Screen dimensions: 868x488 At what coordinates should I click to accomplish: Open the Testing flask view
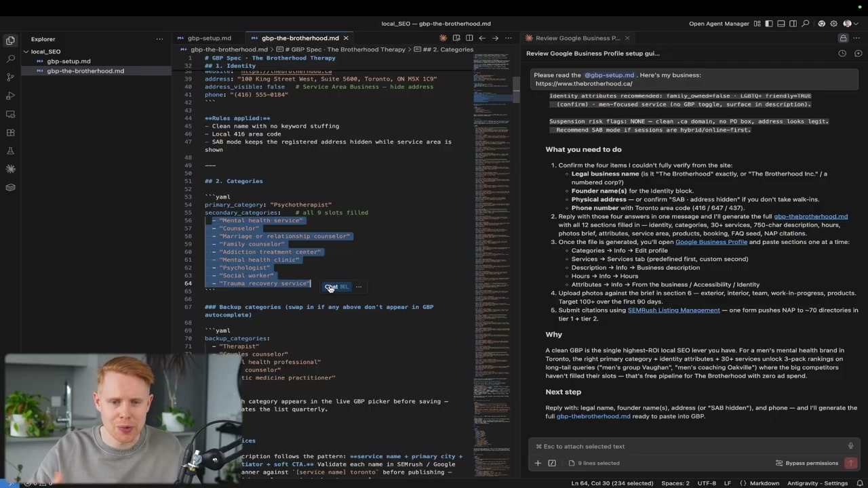pos(10,150)
